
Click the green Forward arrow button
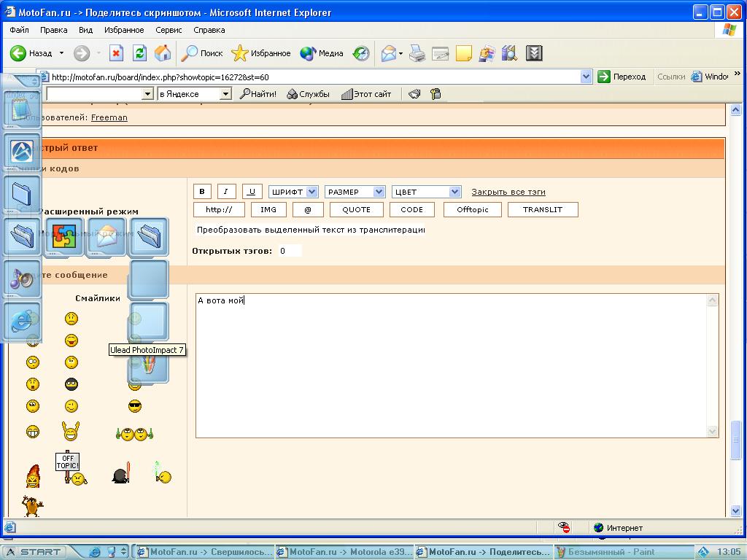click(x=82, y=53)
